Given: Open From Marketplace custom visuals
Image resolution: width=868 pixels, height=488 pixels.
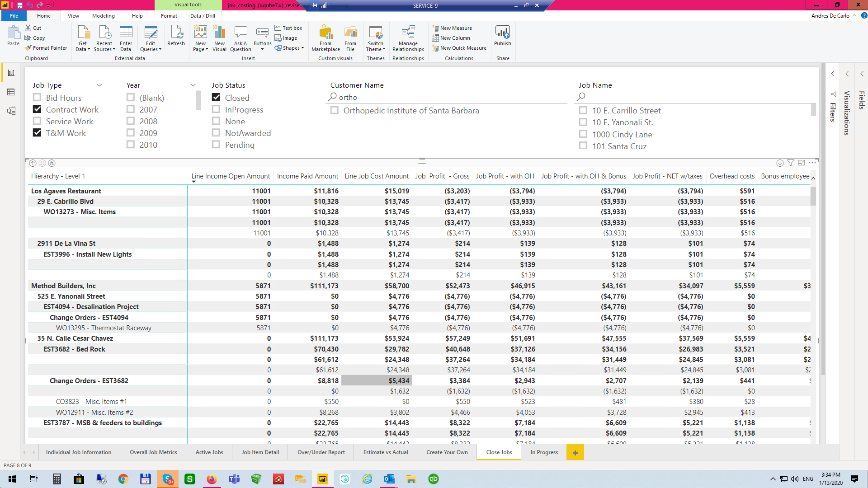Looking at the screenshot, I should click(x=325, y=38).
